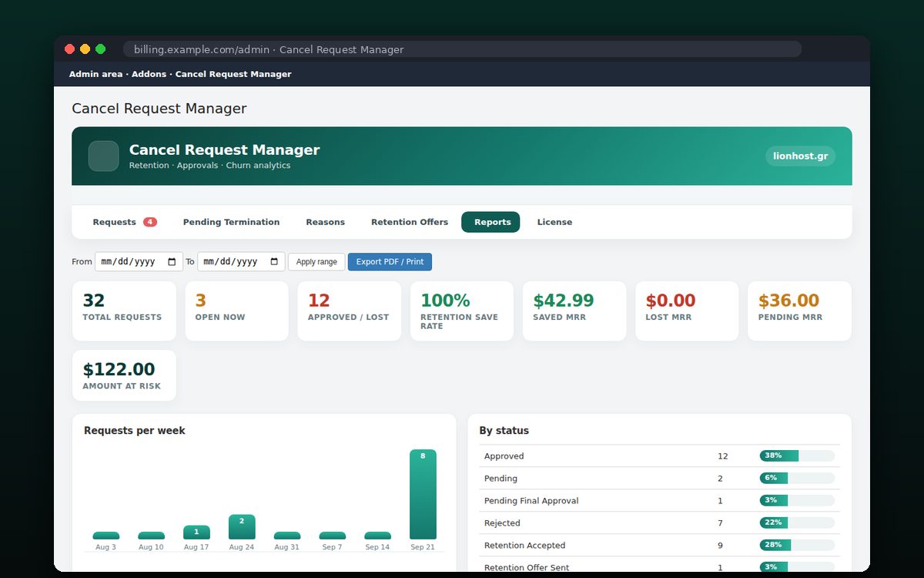Click the Approved / Lost 12 card

pyautogui.click(x=349, y=311)
